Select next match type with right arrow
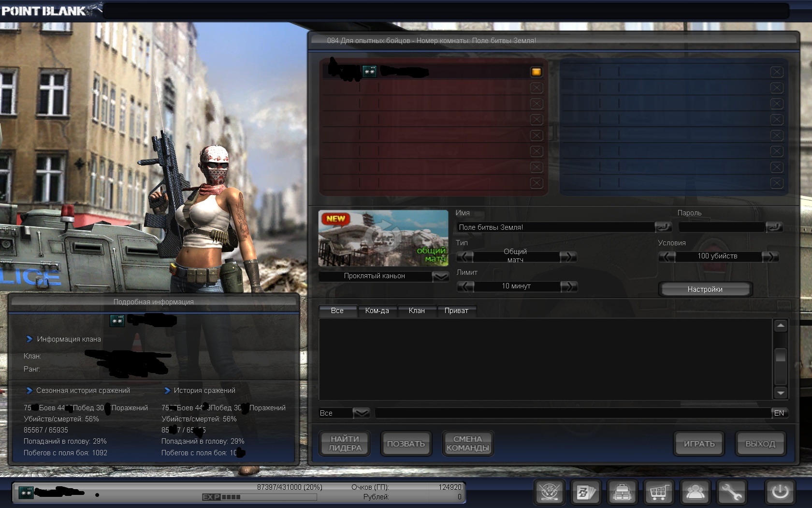 coord(568,256)
